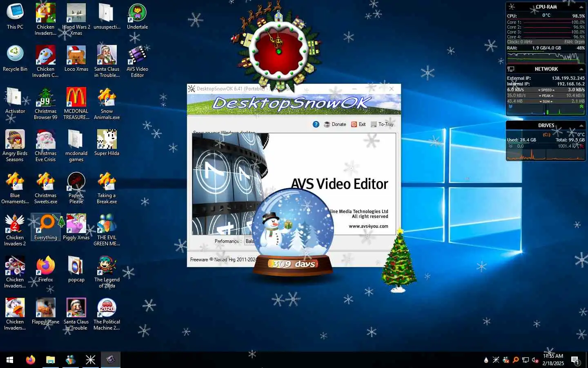
Task: Open THE EVIL GREEN ME... icon
Action: tap(107, 229)
